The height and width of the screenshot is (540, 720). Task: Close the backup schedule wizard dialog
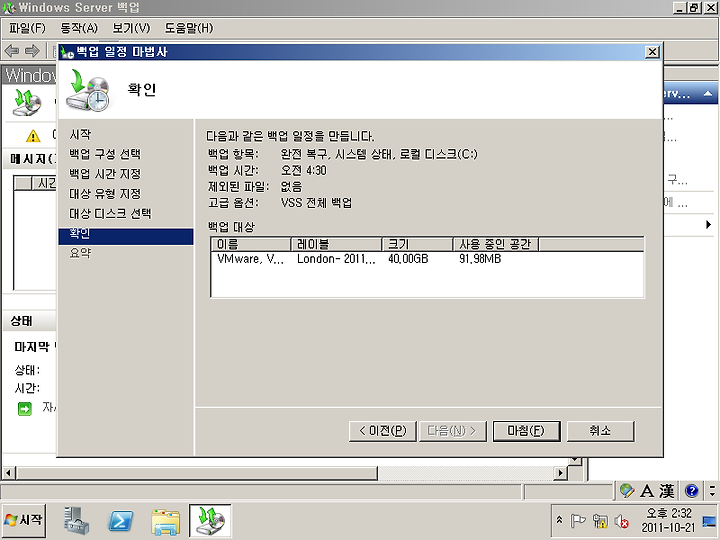tap(652, 52)
